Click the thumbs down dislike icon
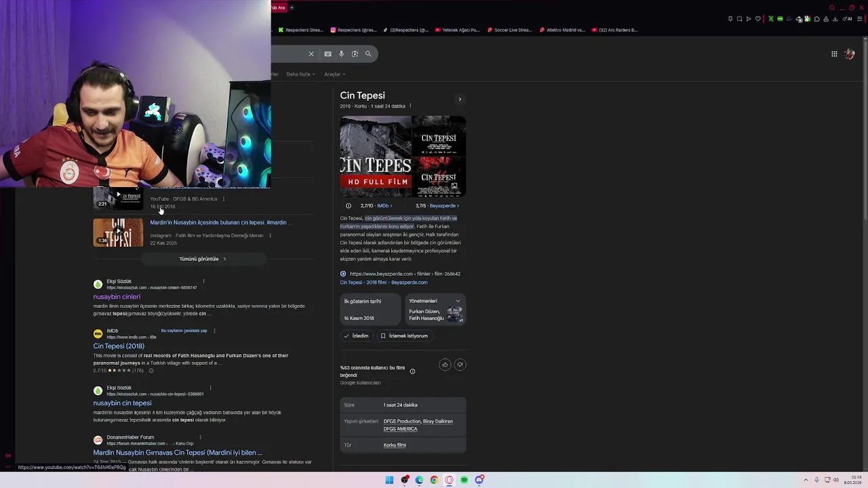This screenshot has width=868, height=488. (460, 365)
